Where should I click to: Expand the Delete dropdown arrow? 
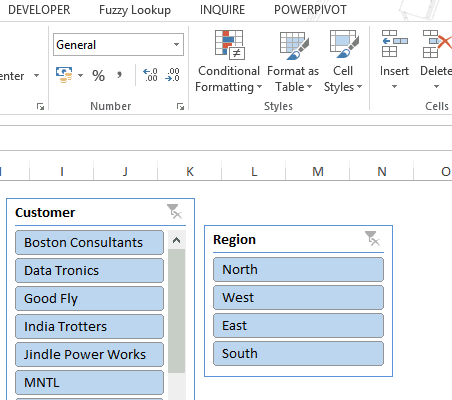436,87
